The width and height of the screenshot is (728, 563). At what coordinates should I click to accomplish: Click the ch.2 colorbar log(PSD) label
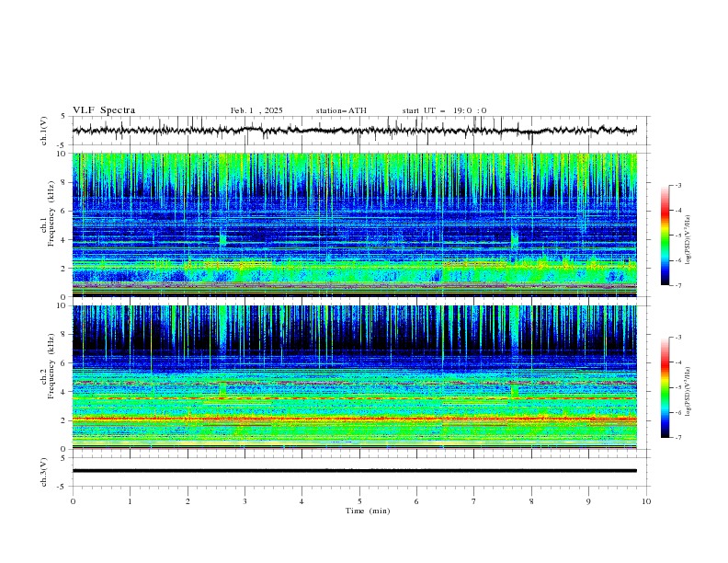[688, 392]
